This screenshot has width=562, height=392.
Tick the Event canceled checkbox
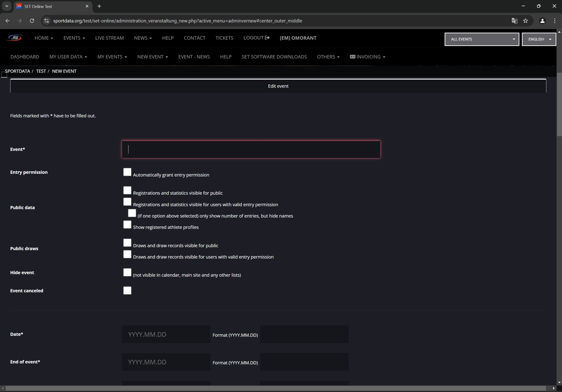127,290
